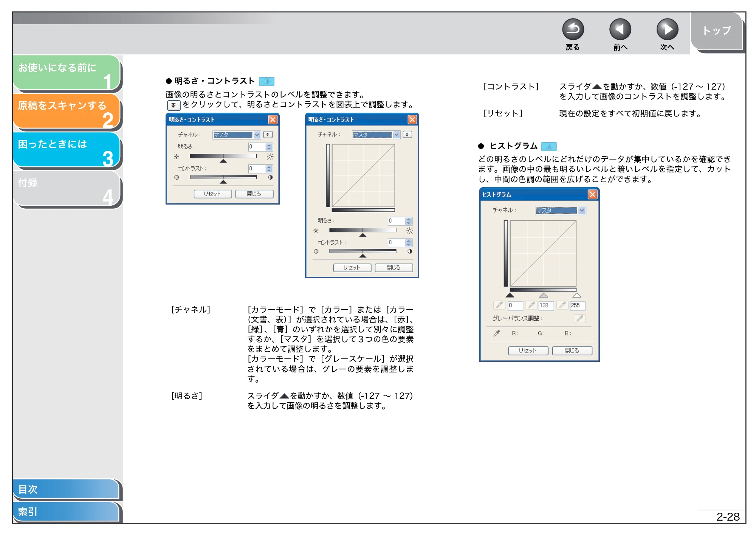This screenshot has width=756, height=535.
Task: Click dim sun icon in small dialog
Action: coord(177,157)
